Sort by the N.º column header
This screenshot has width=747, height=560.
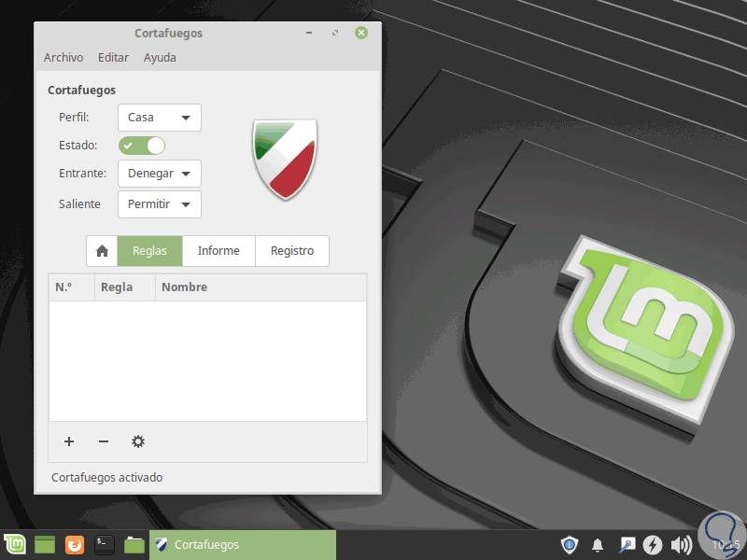point(72,287)
